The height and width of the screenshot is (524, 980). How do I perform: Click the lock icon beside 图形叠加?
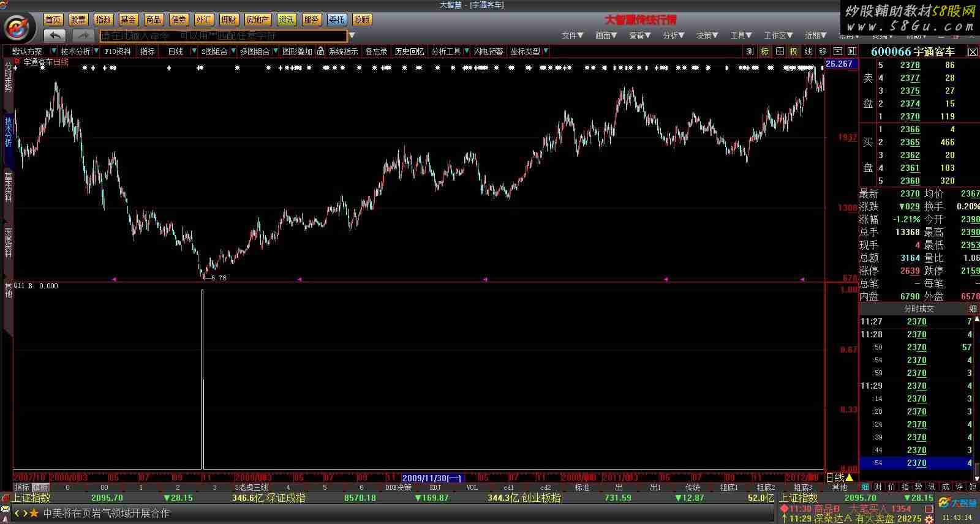(320, 51)
